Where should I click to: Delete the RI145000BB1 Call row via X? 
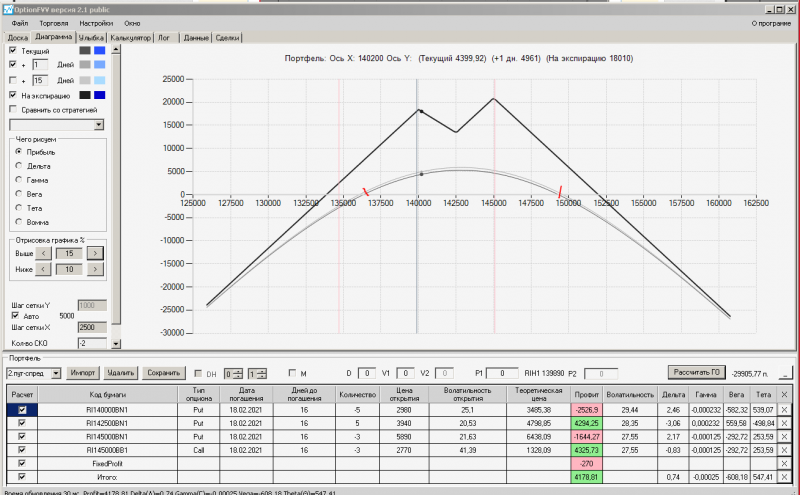[784, 450]
